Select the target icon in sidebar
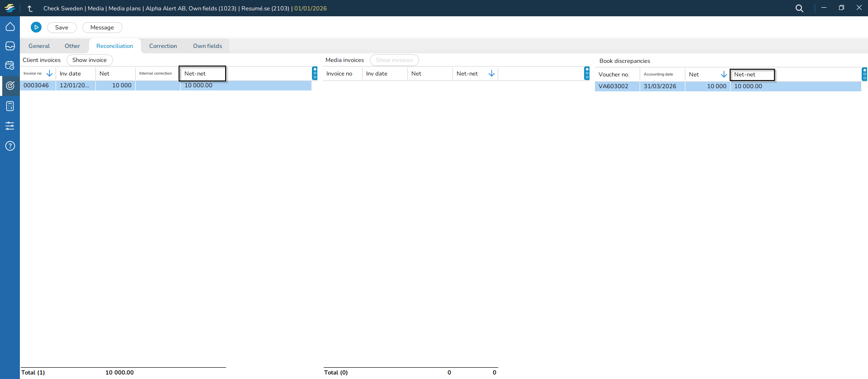 coord(10,85)
